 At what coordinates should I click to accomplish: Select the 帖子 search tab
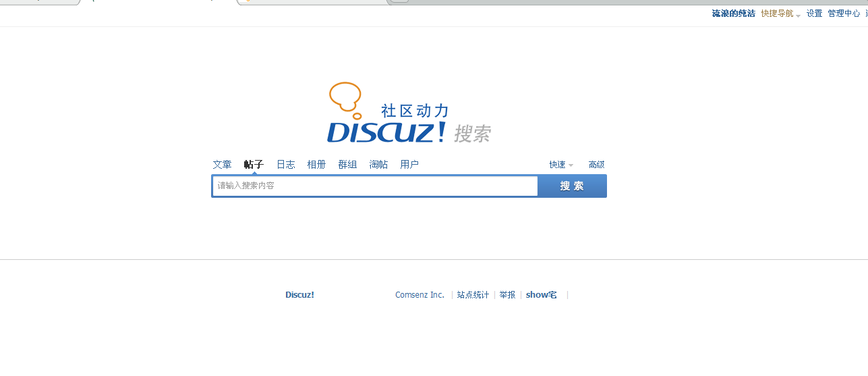[x=254, y=165]
